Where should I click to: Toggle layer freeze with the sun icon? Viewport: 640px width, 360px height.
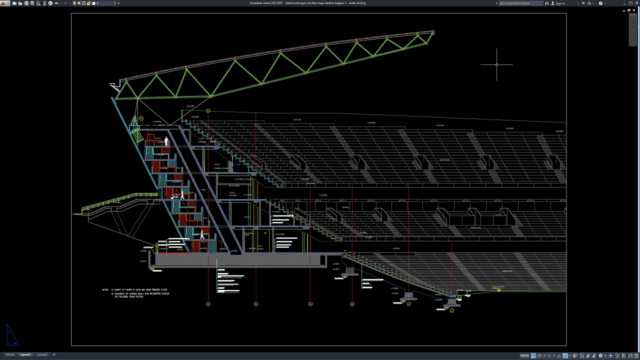(79, 3)
